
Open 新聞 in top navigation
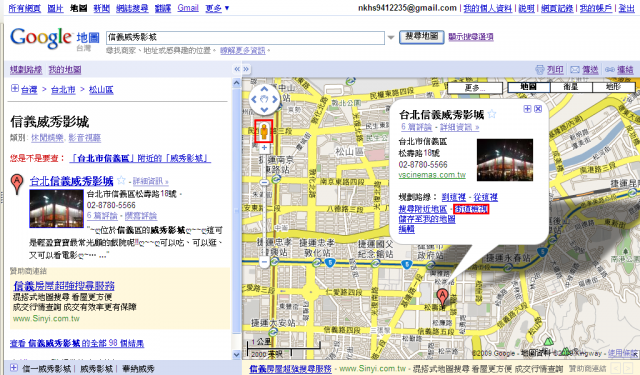click(102, 8)
